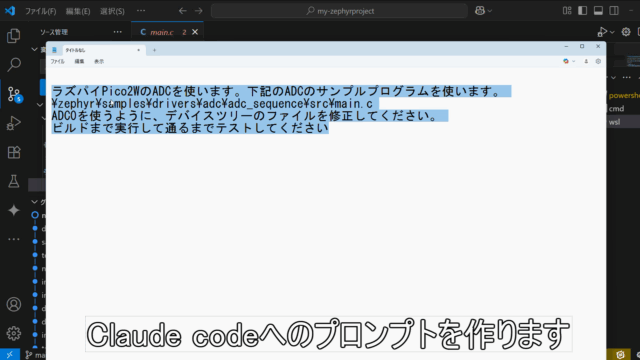This screenshot has width=640, height=360.
Task: Open the terminal panel chevron dropdown
Action: pos(613,78)
